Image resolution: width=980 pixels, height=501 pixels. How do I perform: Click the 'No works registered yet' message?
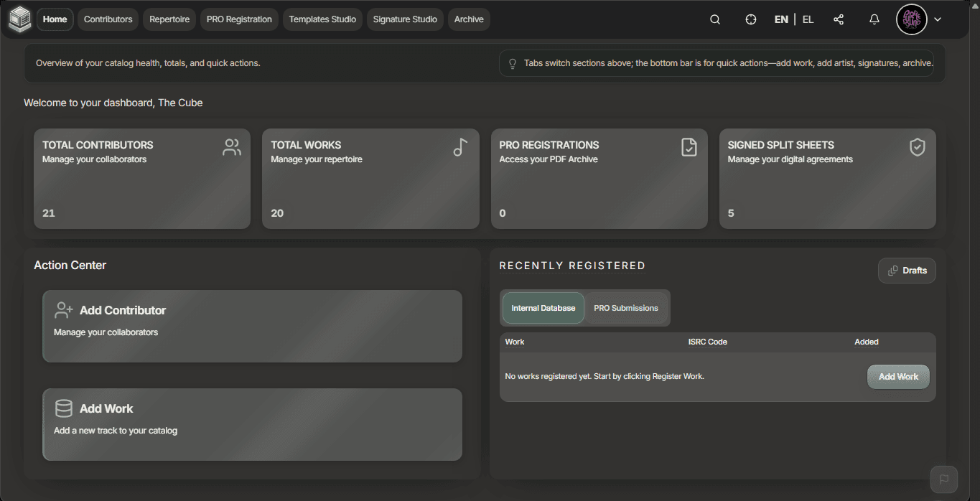(x=605, y=376)
